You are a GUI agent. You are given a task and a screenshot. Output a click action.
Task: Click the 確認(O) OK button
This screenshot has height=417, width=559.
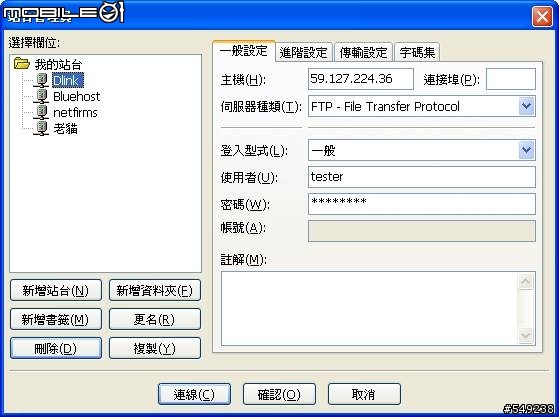(x=279, y=394)
